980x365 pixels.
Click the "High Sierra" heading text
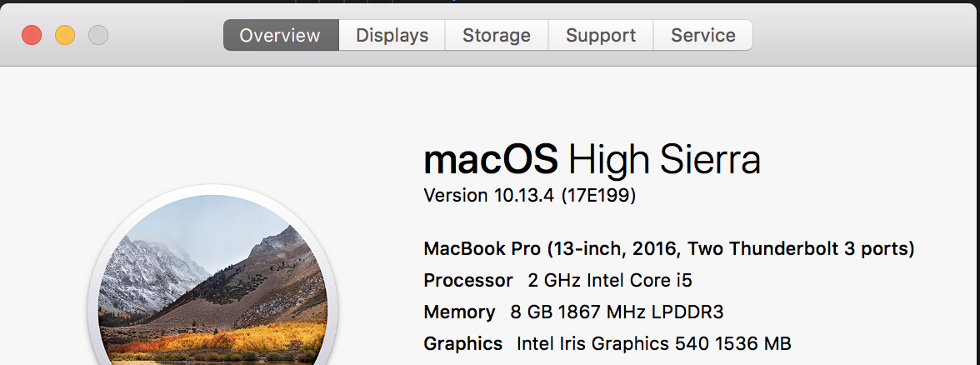tap(664, 160)
